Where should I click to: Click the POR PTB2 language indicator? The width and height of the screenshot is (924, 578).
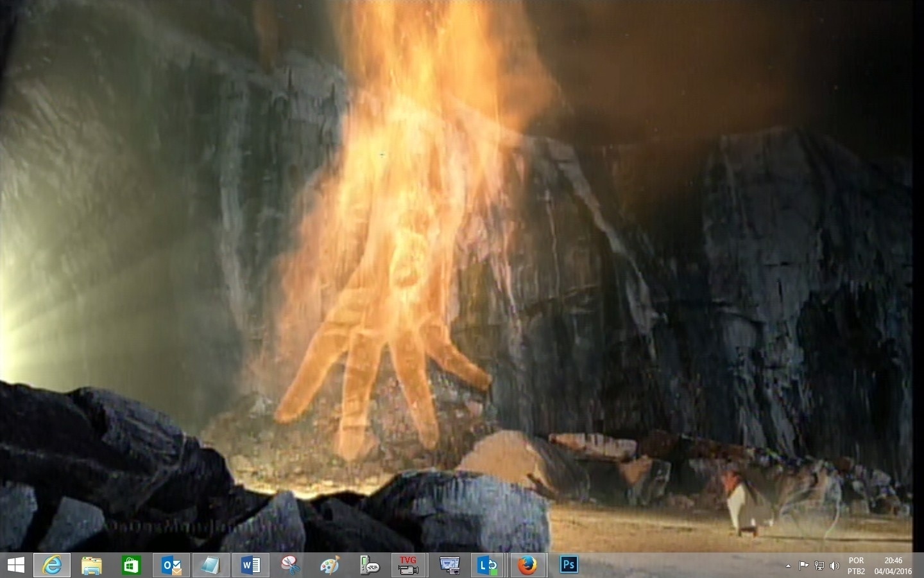coord(856,566)
